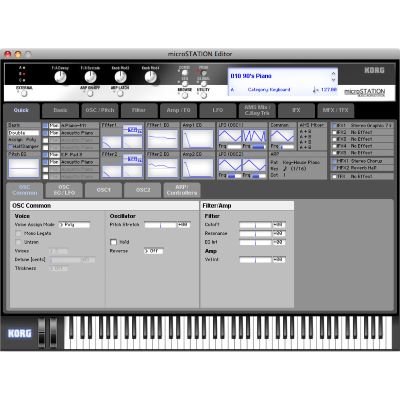Click the Common LFO waveform graph
Screen dimensions: 400x400
pyautogui.click(x=282, y=136)
